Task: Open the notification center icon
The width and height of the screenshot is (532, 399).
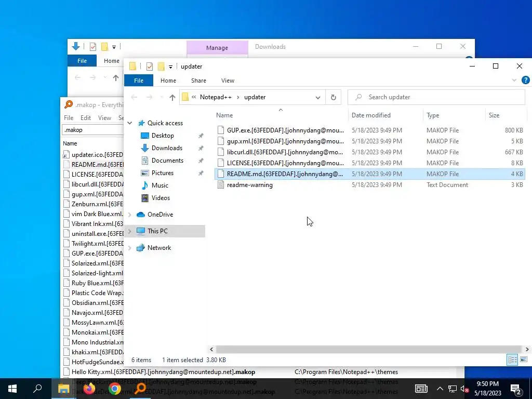Action: [x=516, y=389]
